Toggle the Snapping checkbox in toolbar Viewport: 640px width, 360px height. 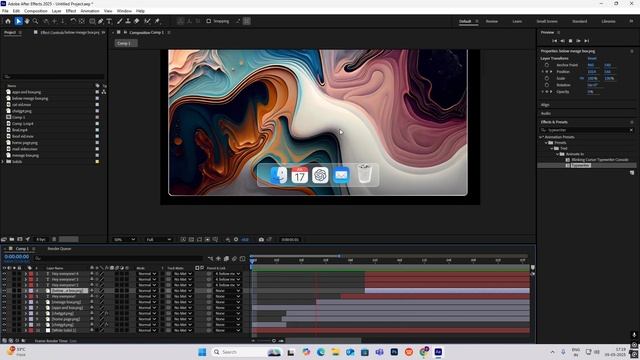209,21
